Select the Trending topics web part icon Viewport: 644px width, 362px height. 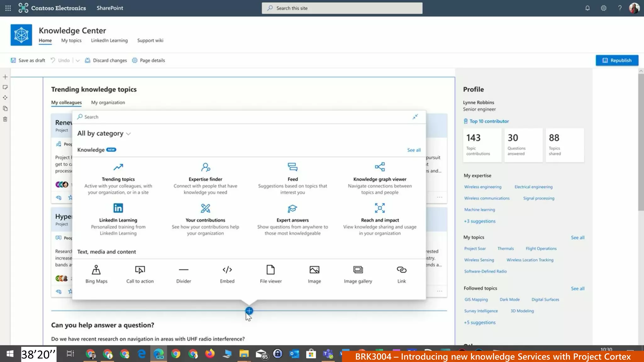click(x=118, y=167)
